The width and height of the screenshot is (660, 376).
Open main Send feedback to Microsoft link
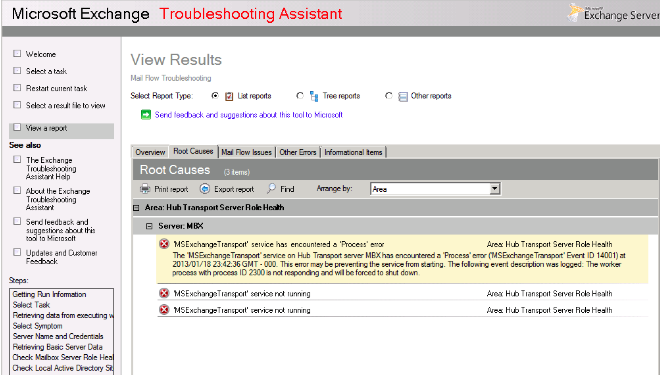click(x=248, y=115)
